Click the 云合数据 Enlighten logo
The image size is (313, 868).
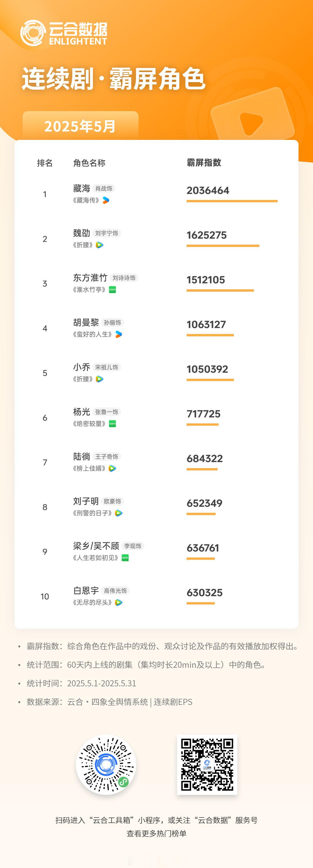[64, 33]
